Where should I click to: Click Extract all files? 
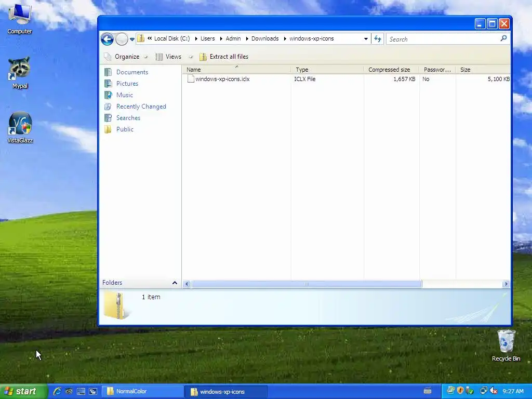(224, 57)
